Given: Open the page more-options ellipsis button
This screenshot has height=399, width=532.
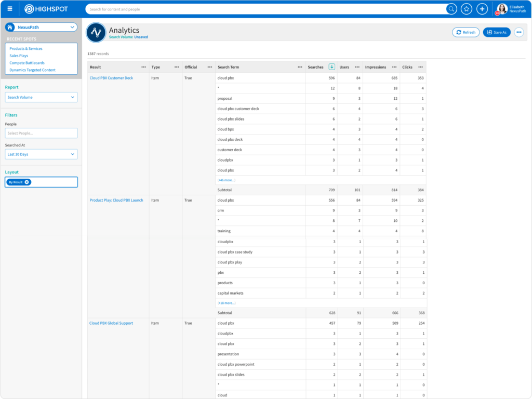Looking at the screenshot, I should [519, 32].
